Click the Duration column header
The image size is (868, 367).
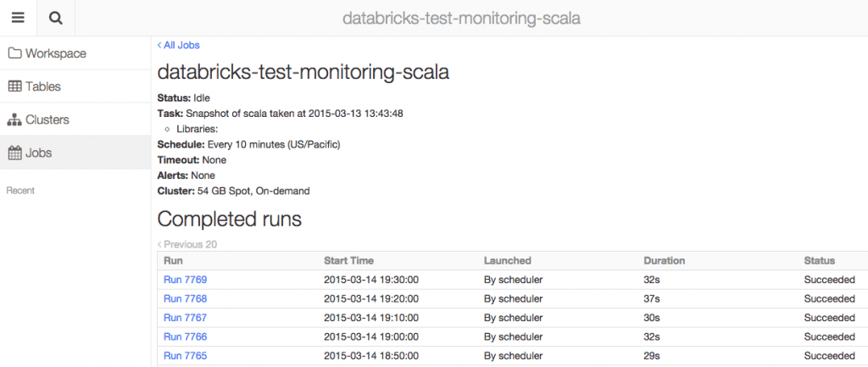click(664, 261)
